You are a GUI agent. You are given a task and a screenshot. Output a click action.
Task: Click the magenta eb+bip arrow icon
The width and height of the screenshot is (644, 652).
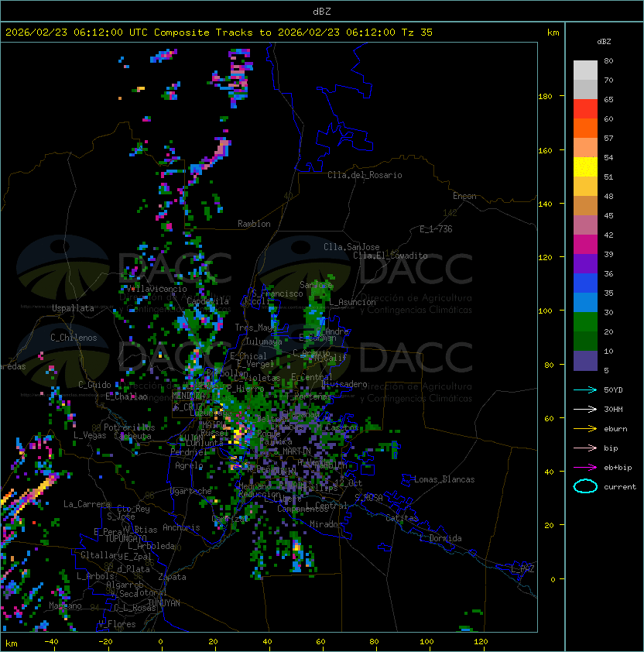coord(585,468)
